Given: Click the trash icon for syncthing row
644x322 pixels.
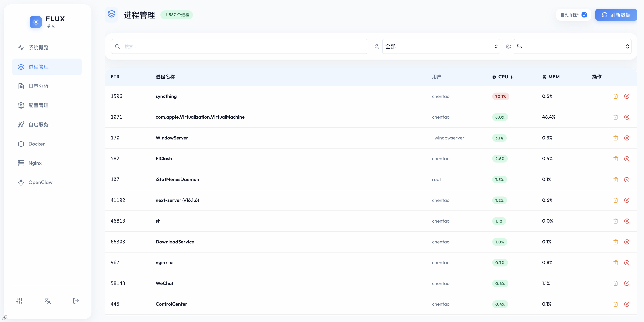Looking at the screenshot, I should tap(616, 96).
